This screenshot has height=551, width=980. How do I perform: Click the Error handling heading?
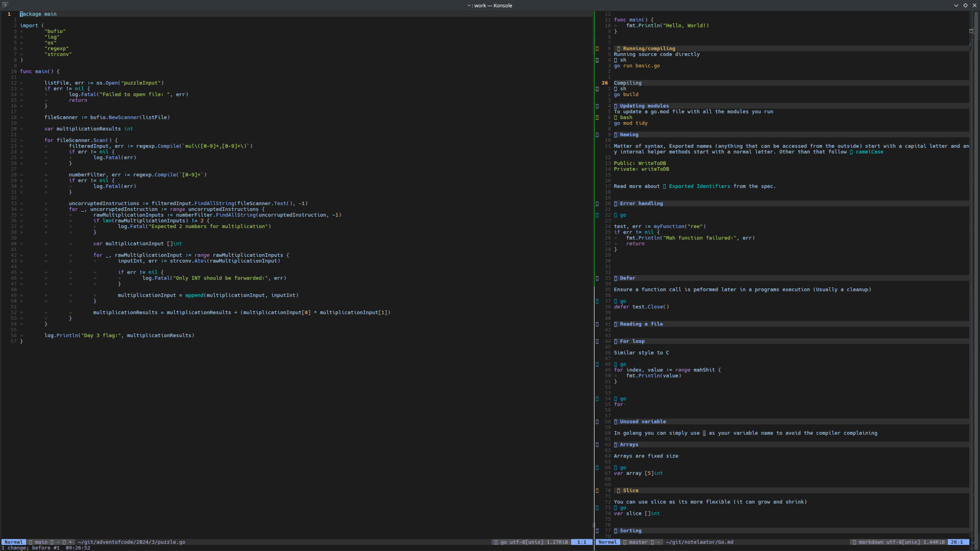coord(641,204)
